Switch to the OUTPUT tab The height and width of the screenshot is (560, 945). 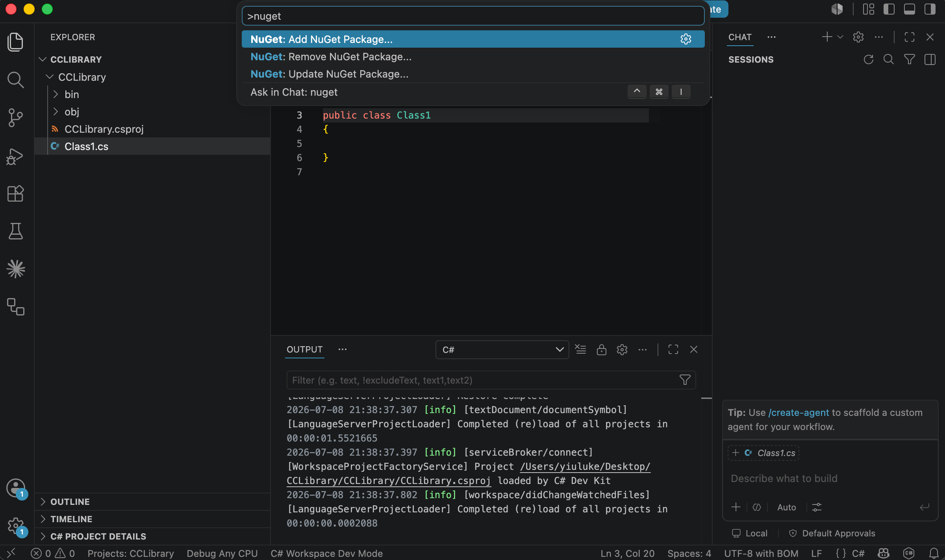304,349
